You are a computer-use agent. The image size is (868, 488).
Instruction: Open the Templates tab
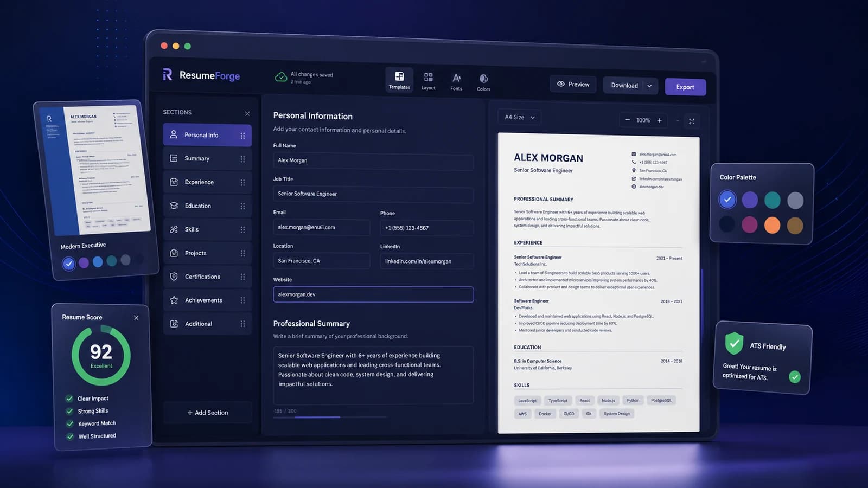[399, 80]
